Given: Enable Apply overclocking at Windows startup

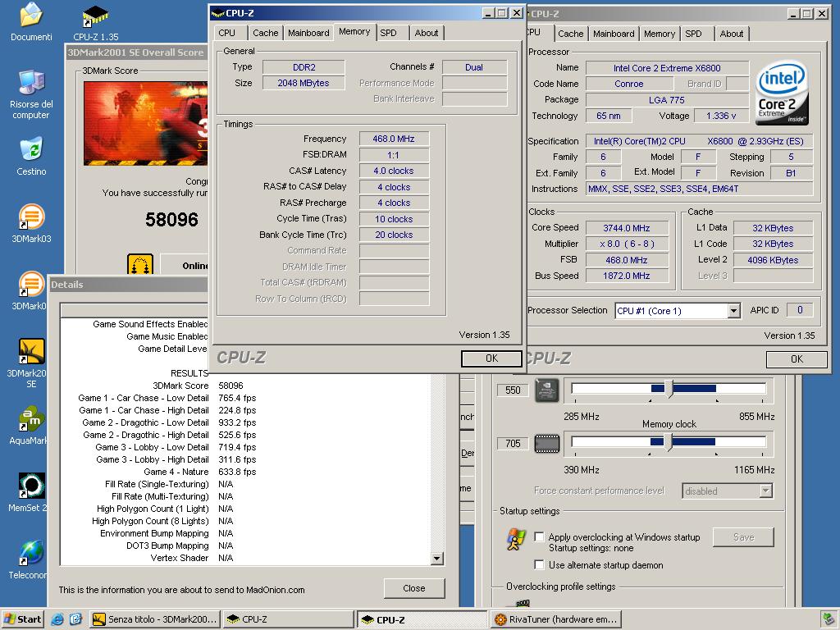Looking at the screenshot, I should [540, 536].
